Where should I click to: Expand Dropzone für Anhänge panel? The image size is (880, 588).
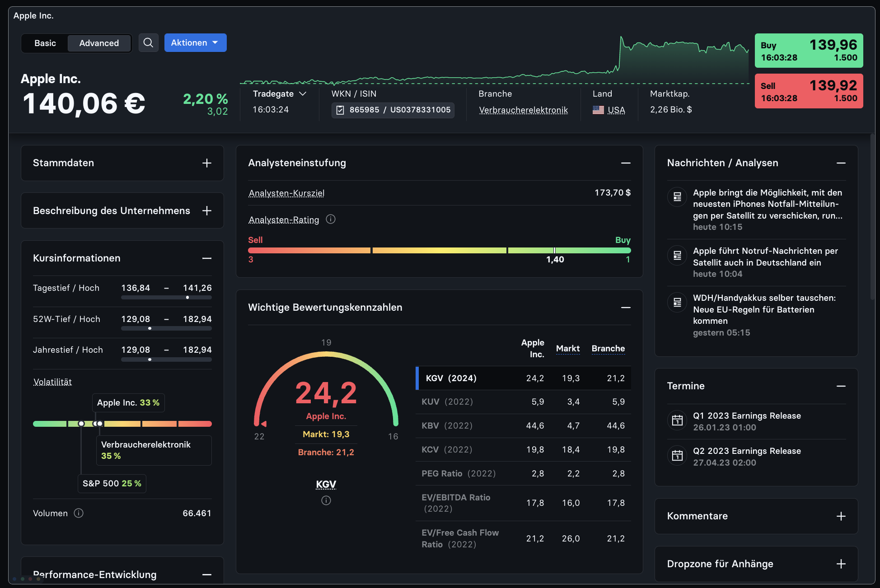(x=841, y=564)
